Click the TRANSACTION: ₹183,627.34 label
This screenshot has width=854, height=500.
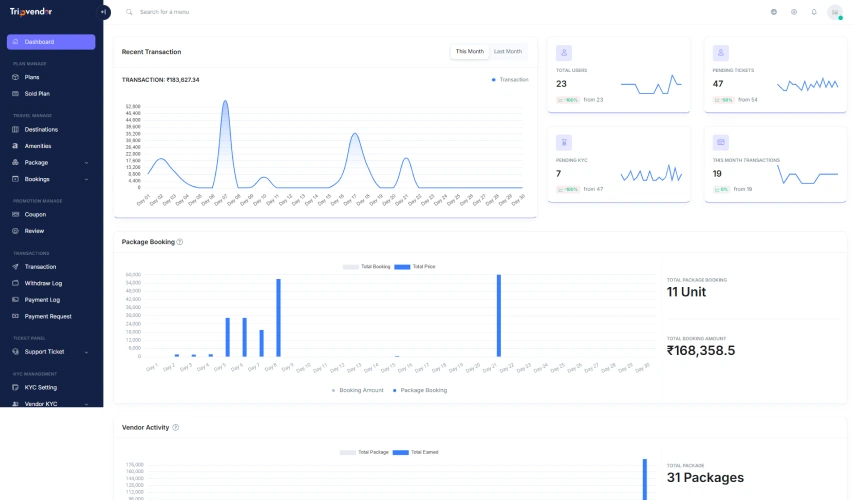161,80
